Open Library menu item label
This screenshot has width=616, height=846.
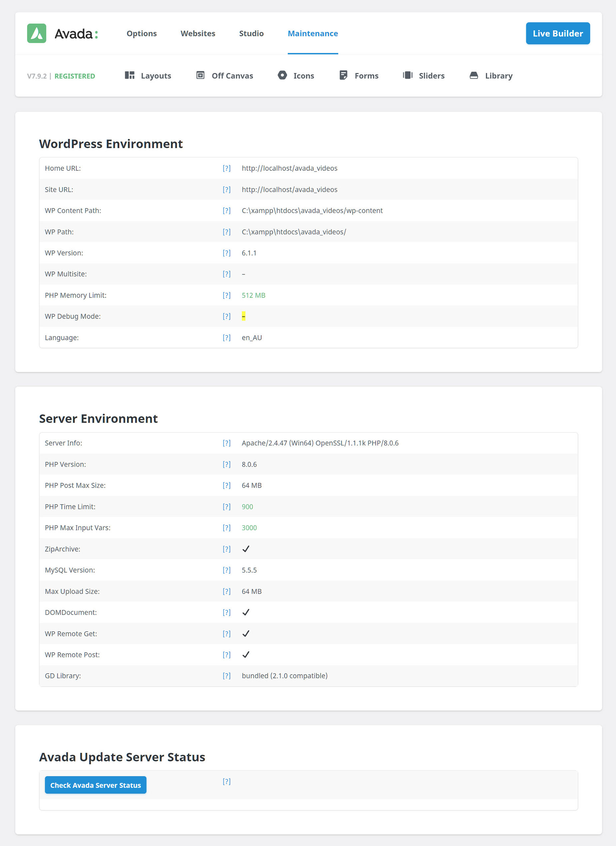pyautogui.click(x=498, y=76)
